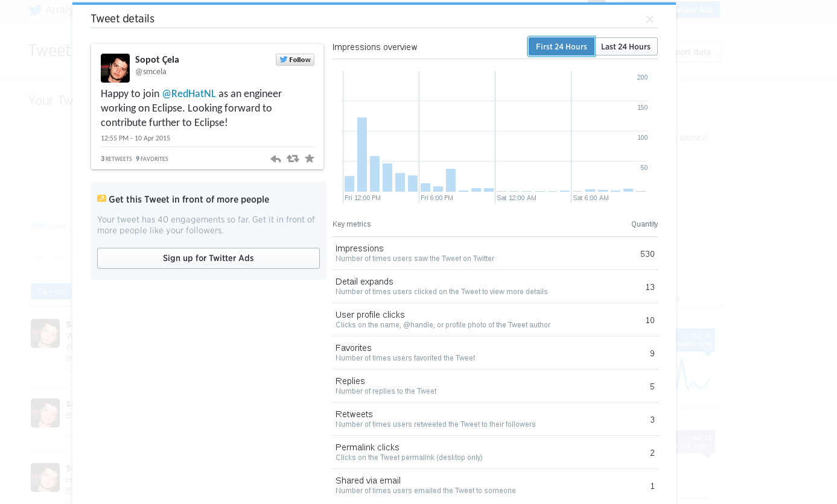The height and width of the screenshot is (504, 837).
Task: Switch to Last 24 Hours view
Action: (x=626, y=46)
